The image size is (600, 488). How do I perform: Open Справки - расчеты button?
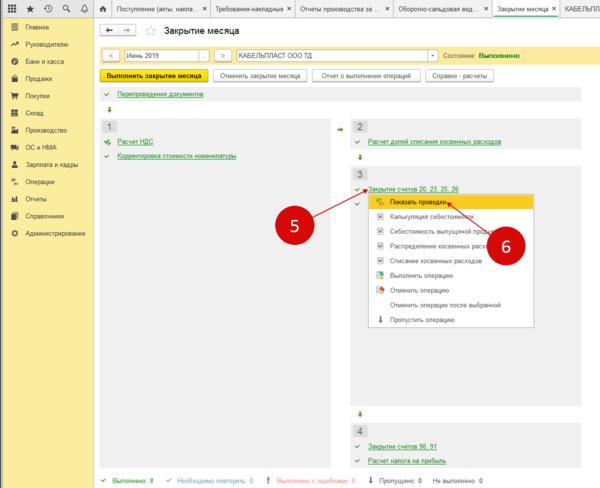(x=460, y=76)
